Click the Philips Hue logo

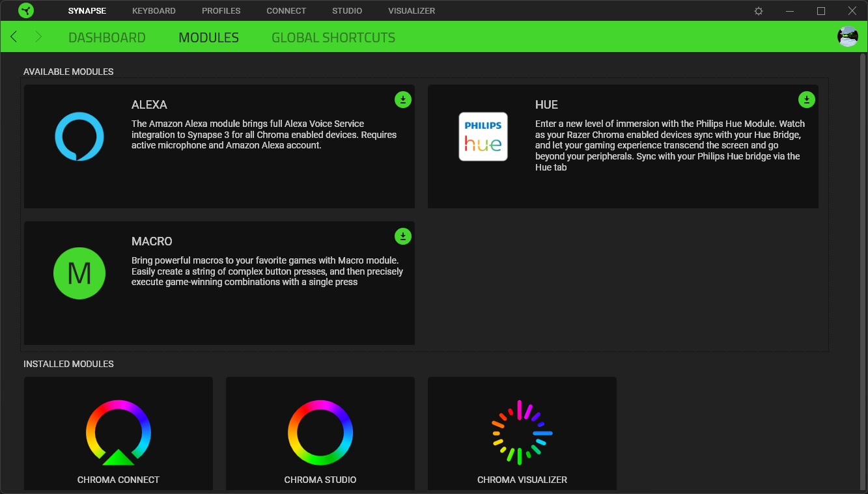483,137
